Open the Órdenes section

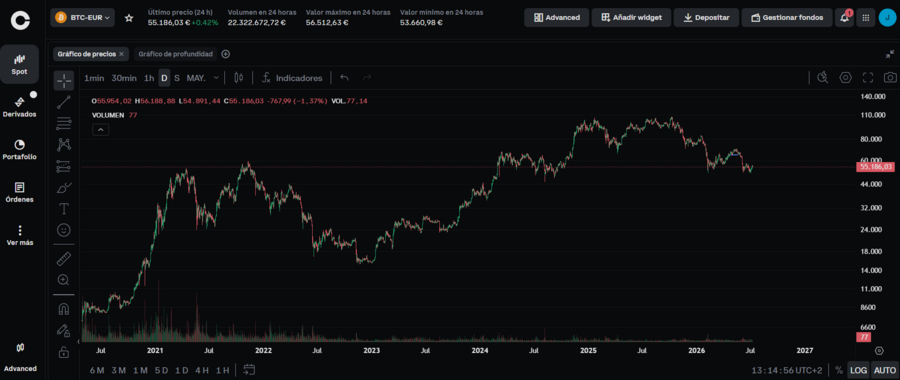coord(20,192)
